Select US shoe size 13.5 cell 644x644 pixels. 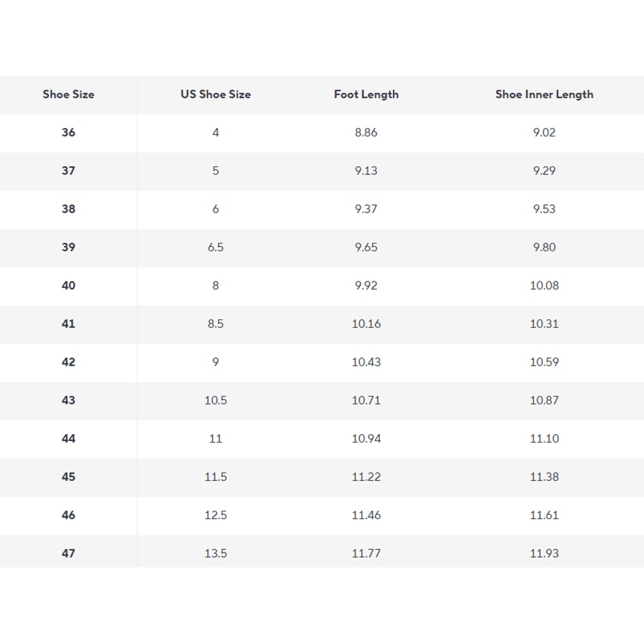[x=215, y=553]
